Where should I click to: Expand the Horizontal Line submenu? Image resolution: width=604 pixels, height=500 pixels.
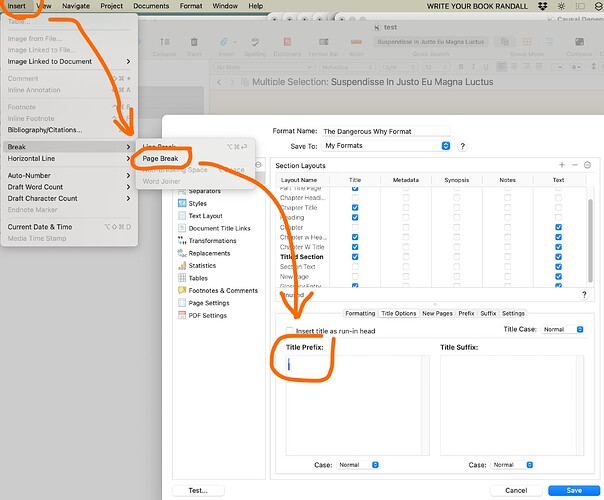[69, 158]
